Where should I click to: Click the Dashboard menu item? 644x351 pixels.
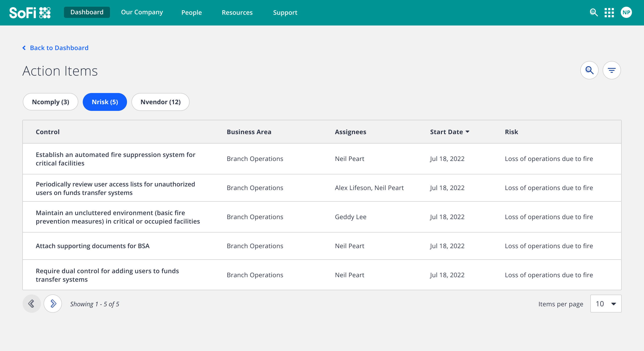point(87,12)
